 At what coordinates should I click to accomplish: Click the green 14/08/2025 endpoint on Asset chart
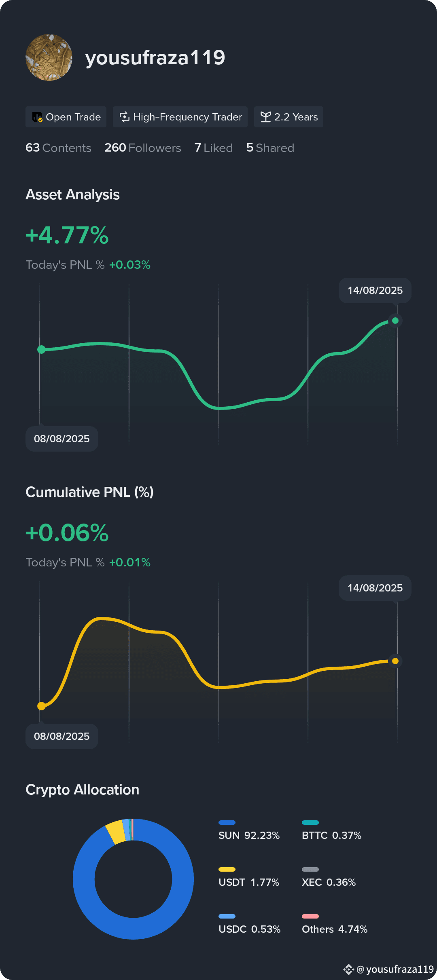point(395,321)
